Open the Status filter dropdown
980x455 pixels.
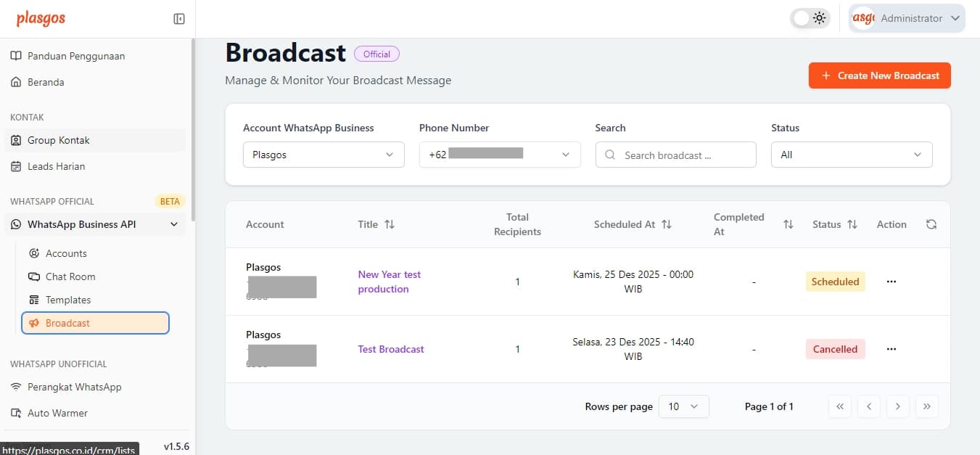(x=851, y=155)
